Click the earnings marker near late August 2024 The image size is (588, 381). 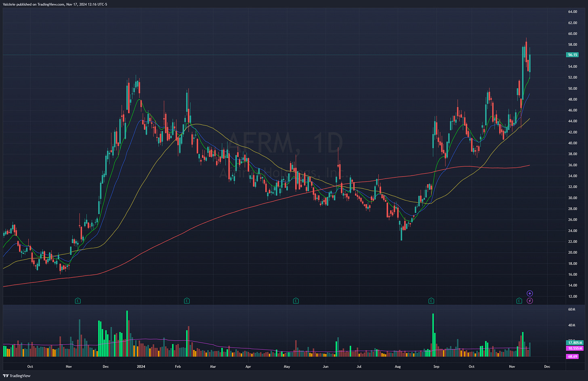431,301
